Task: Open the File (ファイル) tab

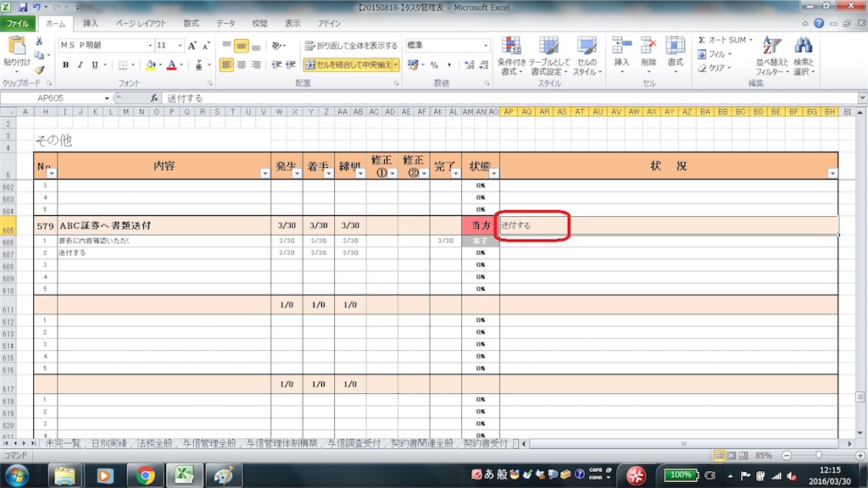Action: coord(18,24)
